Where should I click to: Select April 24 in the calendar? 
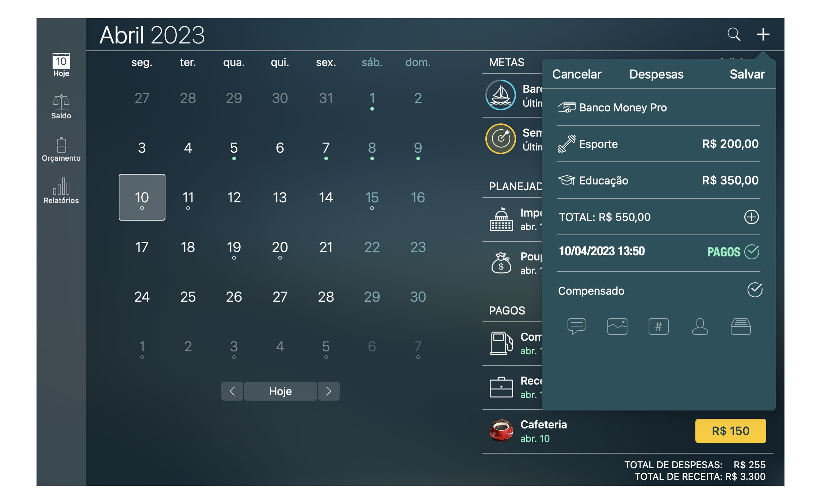[x=142, y=297]
